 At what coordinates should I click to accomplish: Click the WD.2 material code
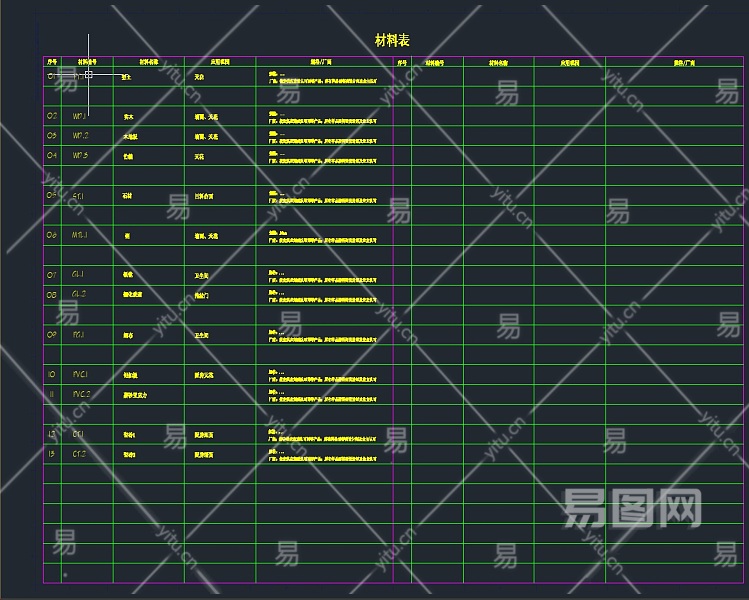click(80, 135)
